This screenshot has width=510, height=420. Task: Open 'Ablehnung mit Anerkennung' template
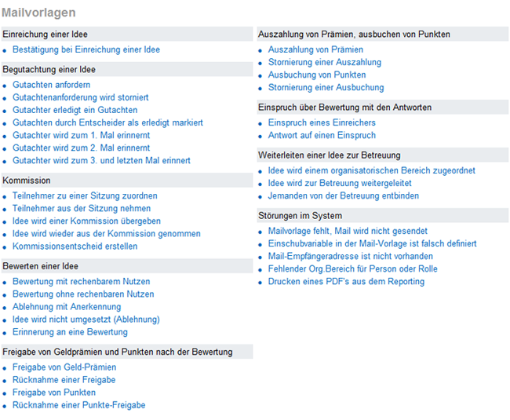67,307
